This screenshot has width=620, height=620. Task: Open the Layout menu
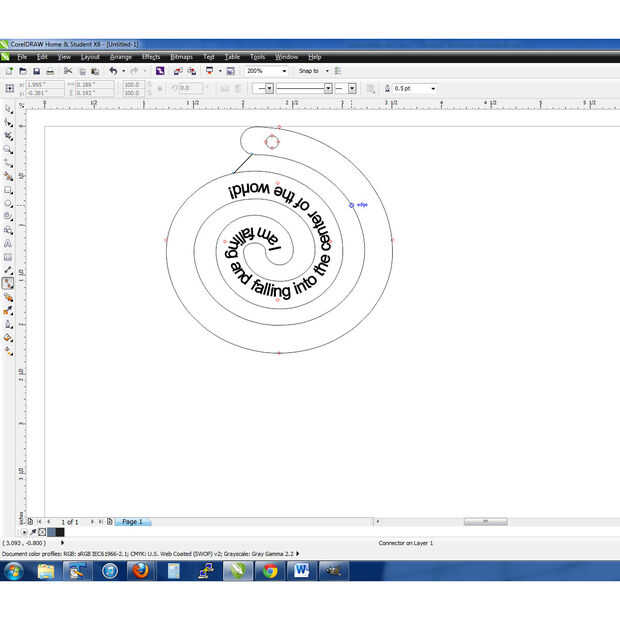point(90,57)
